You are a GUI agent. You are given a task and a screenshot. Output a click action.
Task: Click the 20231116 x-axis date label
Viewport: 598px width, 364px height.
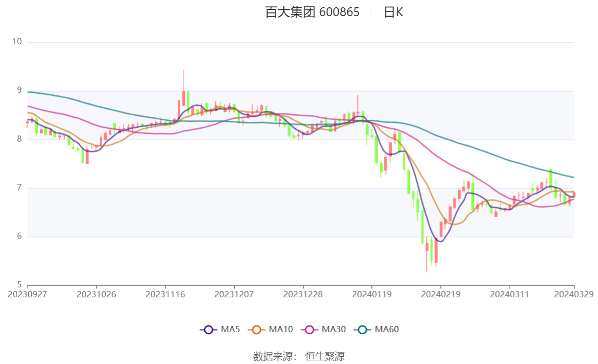point(165,295)
